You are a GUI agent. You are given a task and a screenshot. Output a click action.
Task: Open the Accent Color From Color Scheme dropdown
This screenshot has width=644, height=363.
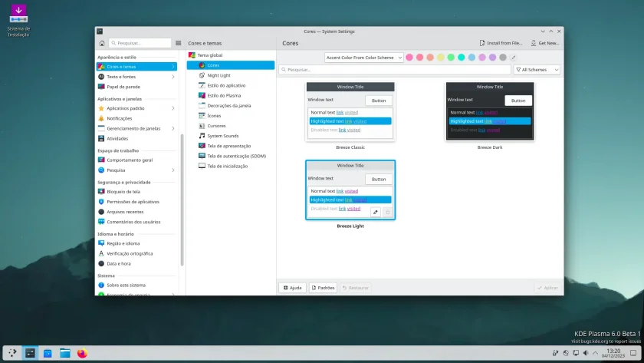363,58
